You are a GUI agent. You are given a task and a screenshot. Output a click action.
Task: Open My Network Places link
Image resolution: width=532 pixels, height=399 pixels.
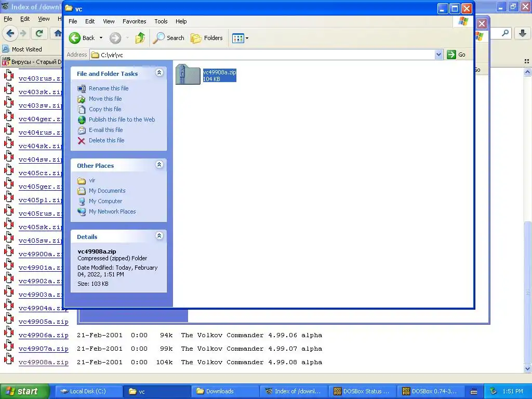coord(112,211)
